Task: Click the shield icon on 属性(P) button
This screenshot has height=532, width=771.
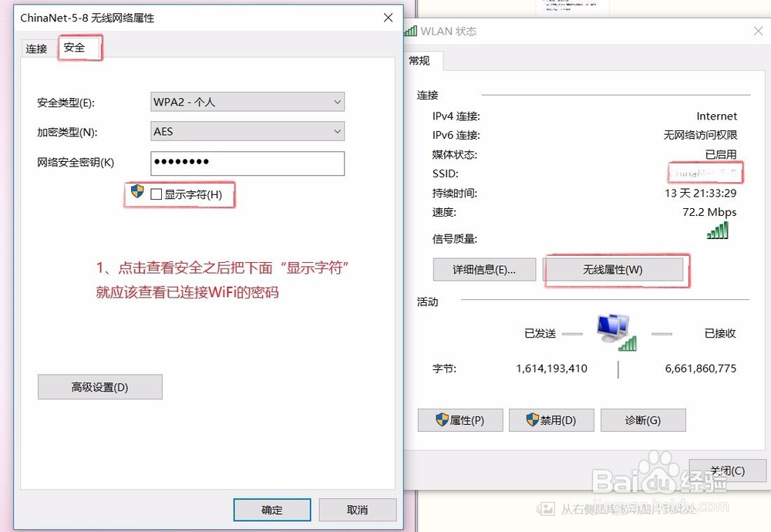Action: coord(442,419)
